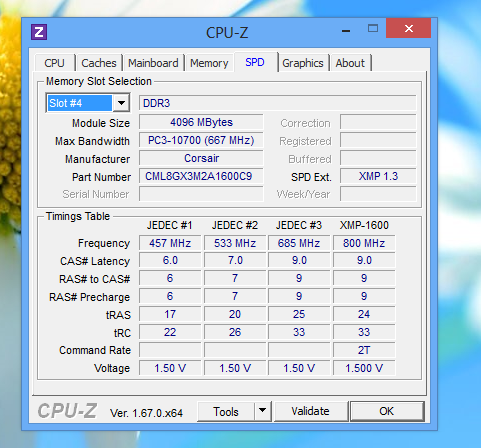The height and width of the screenshot is (448, 481).
Task: Switch to the CPU tab
Action: (x=54, y=63)
